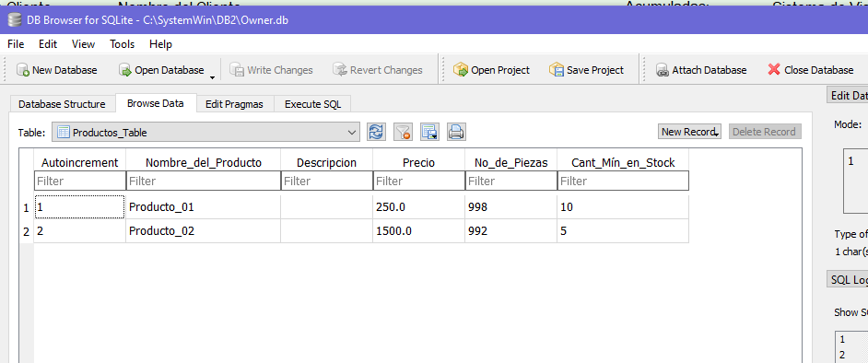The width and height of the screenshot is (868, 363).
Task: Open the Edit menu
Action: coord(48,43)
